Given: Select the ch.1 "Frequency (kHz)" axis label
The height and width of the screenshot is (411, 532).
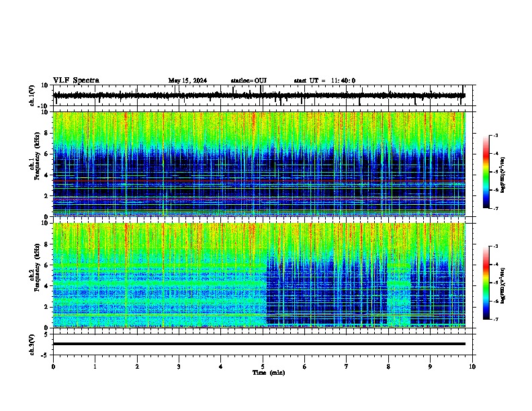Looking at the screenshot, I should (x=37, y=156).
